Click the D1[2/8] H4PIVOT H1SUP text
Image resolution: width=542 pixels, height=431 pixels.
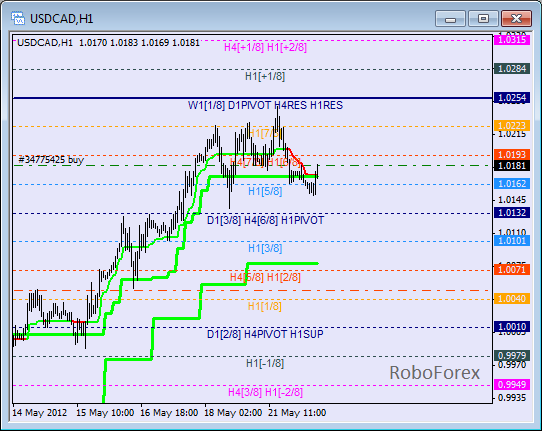point(265,334)
